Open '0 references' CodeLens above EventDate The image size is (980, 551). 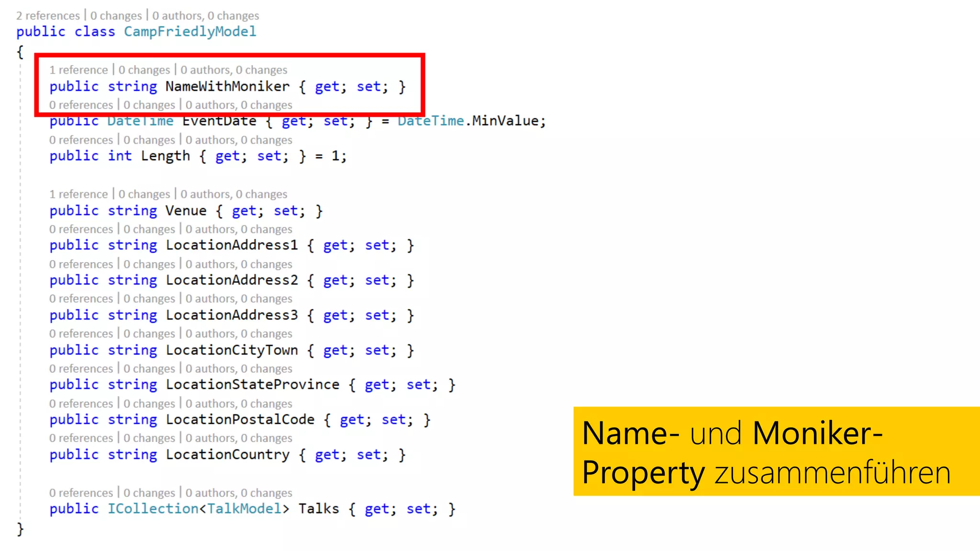(x=81, y=105)
